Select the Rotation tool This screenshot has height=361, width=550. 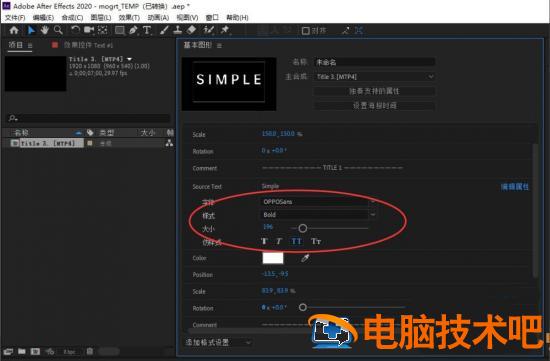point(75,31)
